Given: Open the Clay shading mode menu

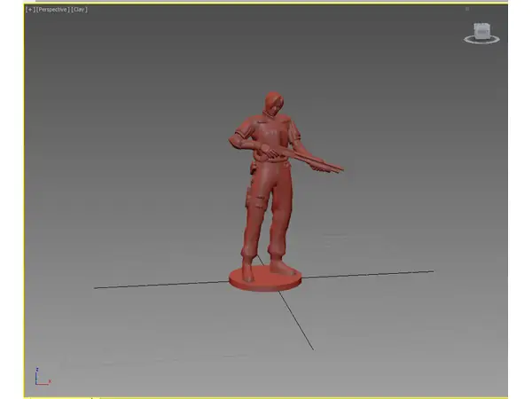Looking at the screenshot, I should 79,10.
